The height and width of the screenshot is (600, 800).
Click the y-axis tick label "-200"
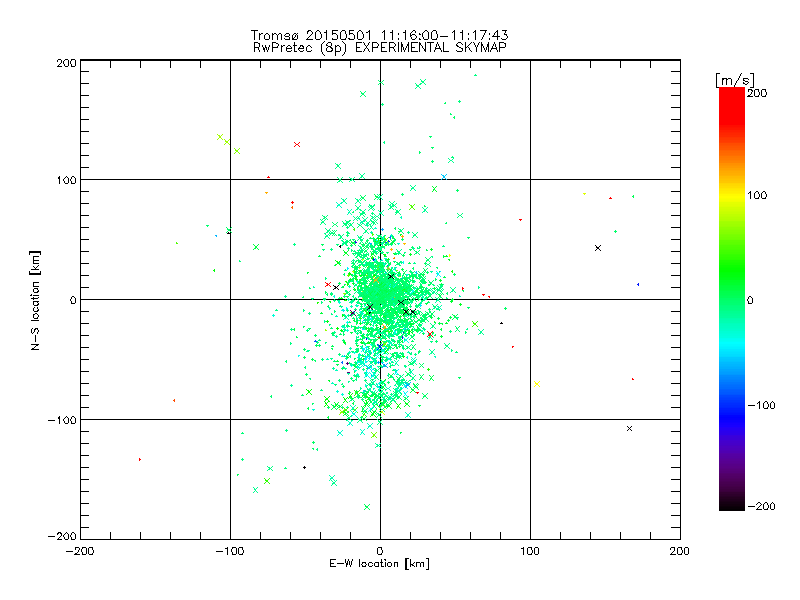pos(62,536)
